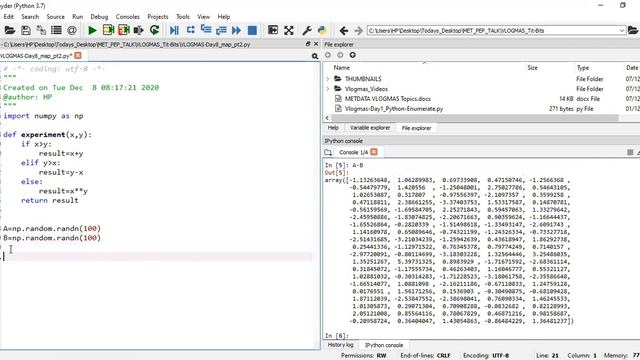Screen dimensions: 640x360
Task: Open file with the folder toolbar icon
Action: pyautogui.click(x=9, y=30)
